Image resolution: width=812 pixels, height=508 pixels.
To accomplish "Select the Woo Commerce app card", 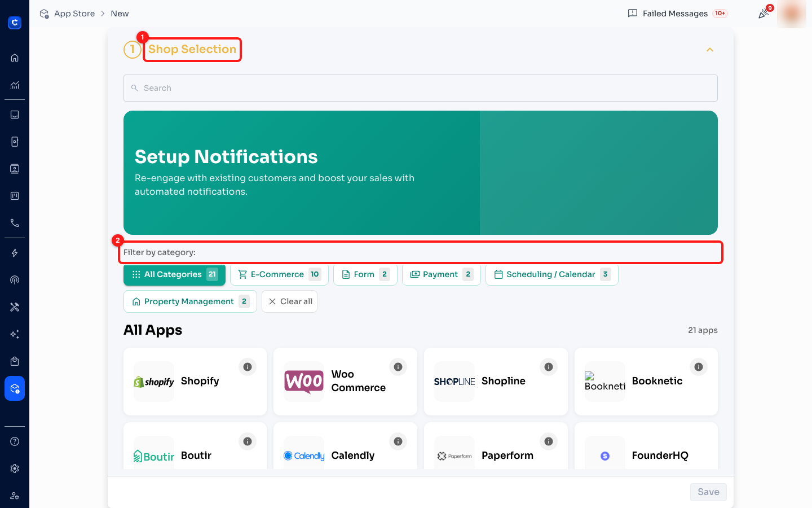I will [345, 382].
